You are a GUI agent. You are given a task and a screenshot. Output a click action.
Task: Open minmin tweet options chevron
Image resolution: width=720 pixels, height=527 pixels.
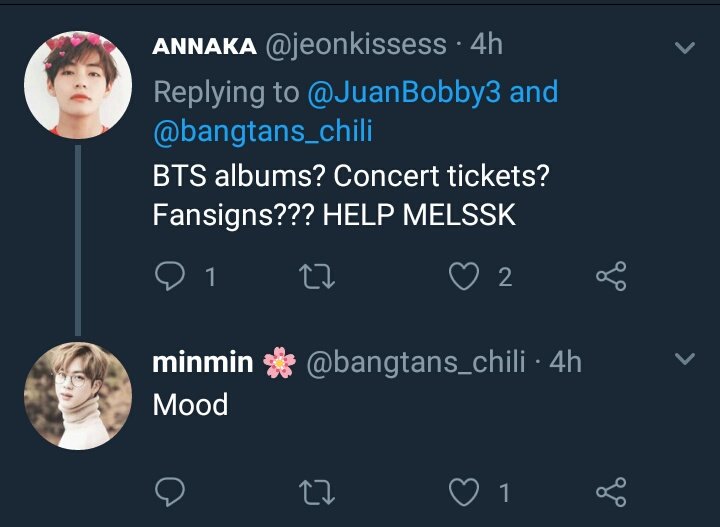tap(685, 359)
